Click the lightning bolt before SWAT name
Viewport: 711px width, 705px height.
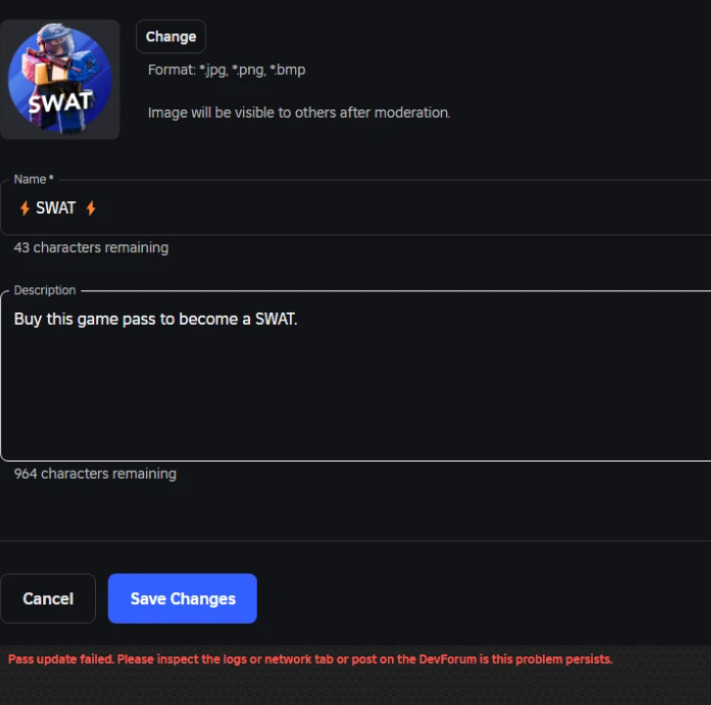click(24, 208)
